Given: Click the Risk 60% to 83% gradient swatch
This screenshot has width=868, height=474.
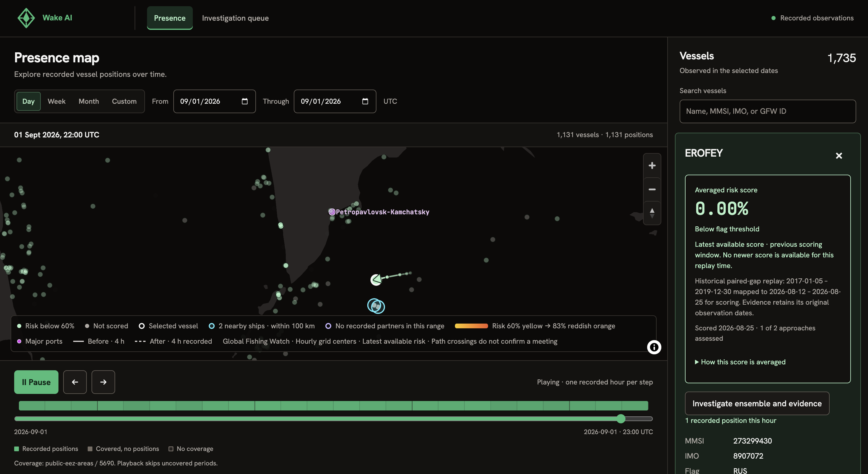Looking at the screenshot, I should pos(471,326).
